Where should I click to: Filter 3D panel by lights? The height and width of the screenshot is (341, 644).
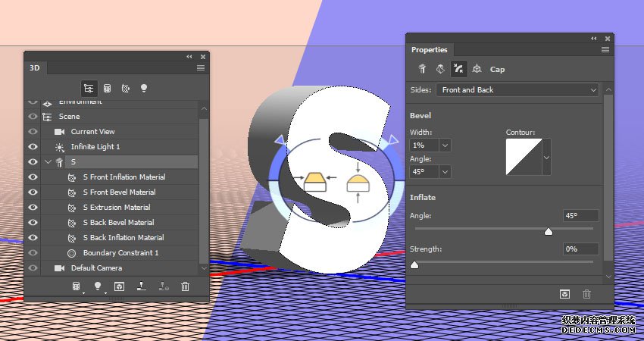pyautogui.click(x=144, y=89)
